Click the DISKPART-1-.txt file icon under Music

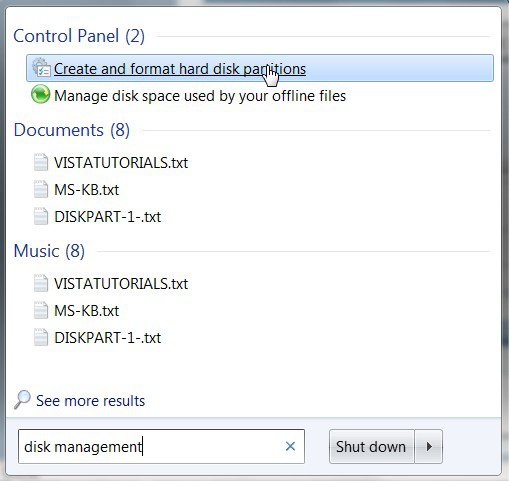coord(41,337)
